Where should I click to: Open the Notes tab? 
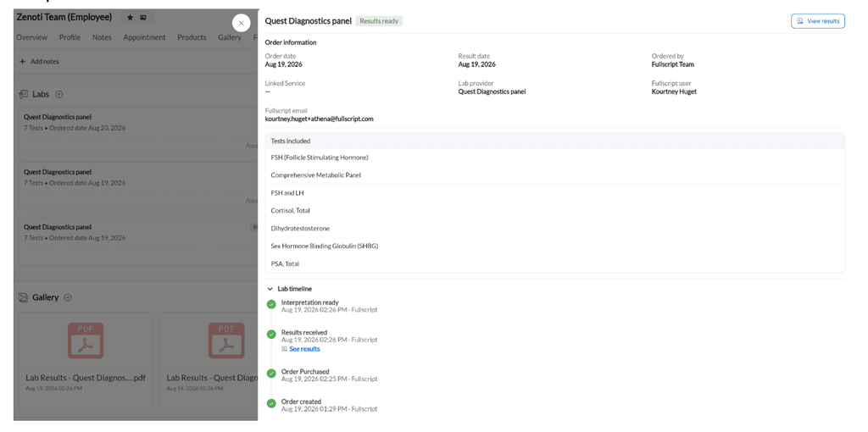102,37
